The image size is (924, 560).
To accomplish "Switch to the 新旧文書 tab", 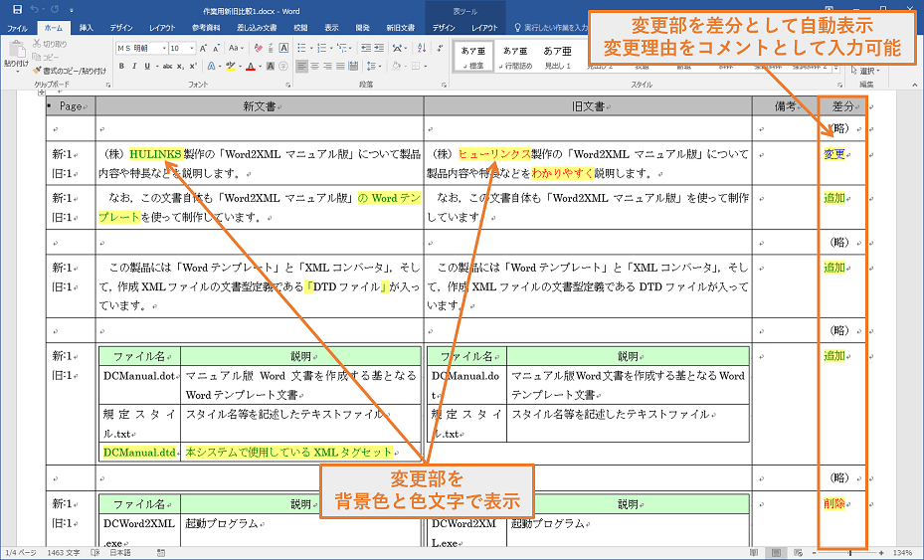I will click(x=400, y=28).
